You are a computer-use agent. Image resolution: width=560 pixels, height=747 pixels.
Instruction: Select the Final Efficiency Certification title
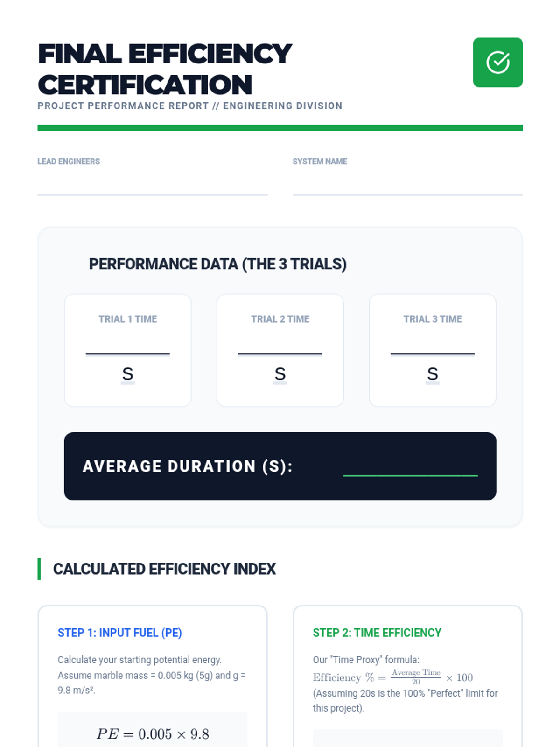(x=165, y=69)
